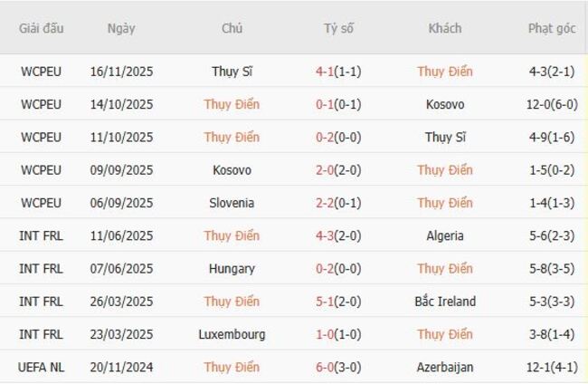Open the Hungary team link
The height and width of the screenshot is (384, 588).
click(x=232, y=268)
